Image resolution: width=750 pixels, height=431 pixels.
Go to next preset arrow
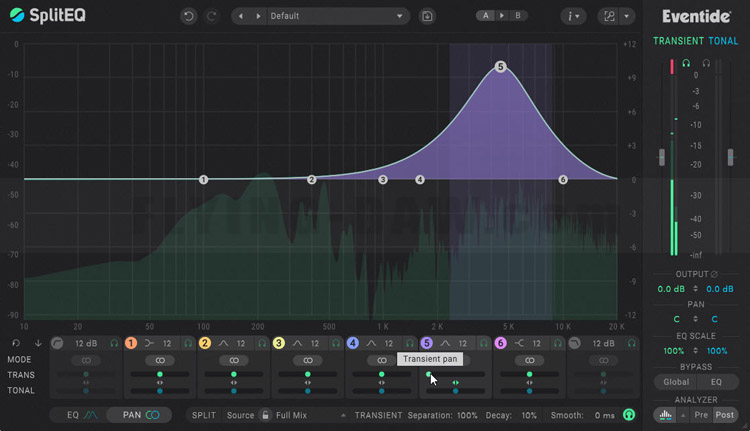pyautogui.click(x=258, y=16)
